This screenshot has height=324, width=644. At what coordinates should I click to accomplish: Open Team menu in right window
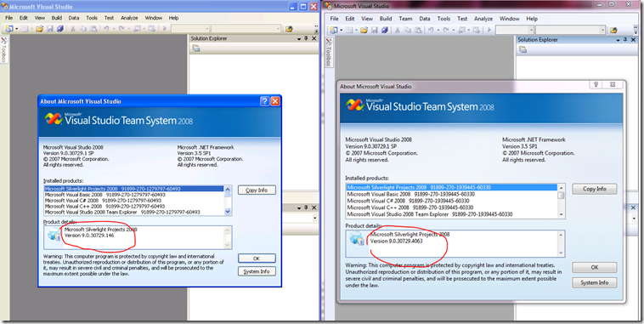(405, 19)
